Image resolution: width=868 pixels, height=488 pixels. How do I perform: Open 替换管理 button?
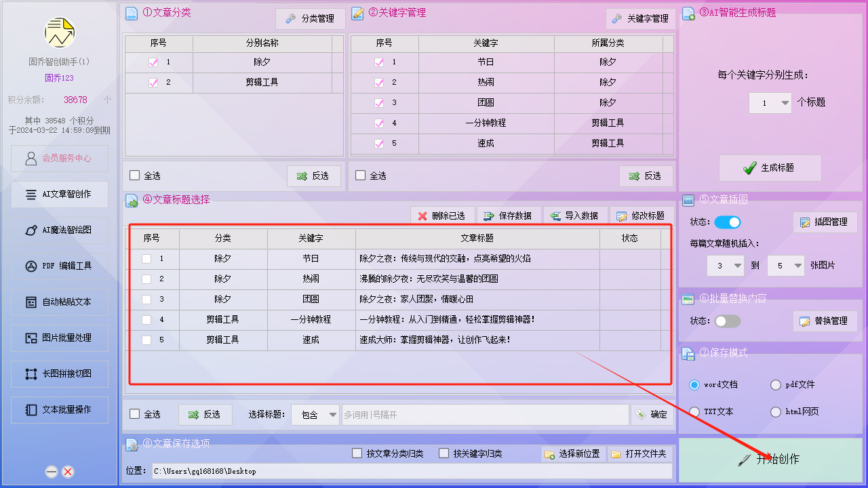(825, 321)
